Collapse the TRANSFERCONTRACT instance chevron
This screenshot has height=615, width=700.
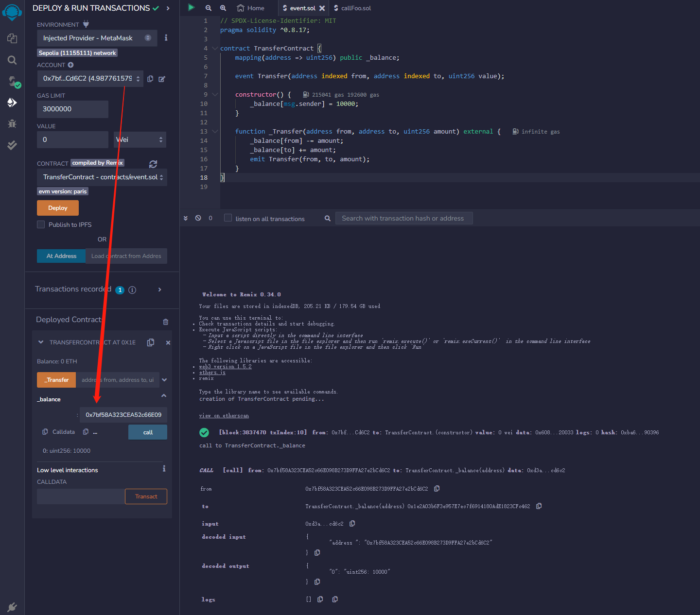[x=41, y=342]
